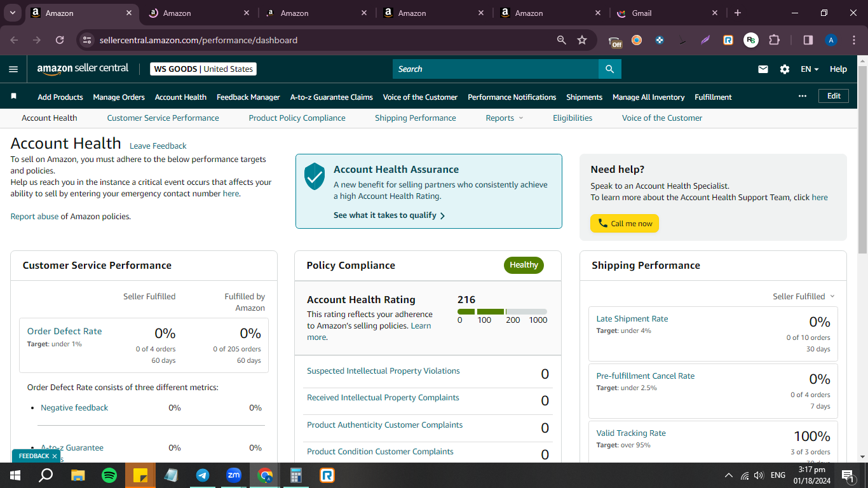Click the Amazon Seller Central logo

(83, 69)
